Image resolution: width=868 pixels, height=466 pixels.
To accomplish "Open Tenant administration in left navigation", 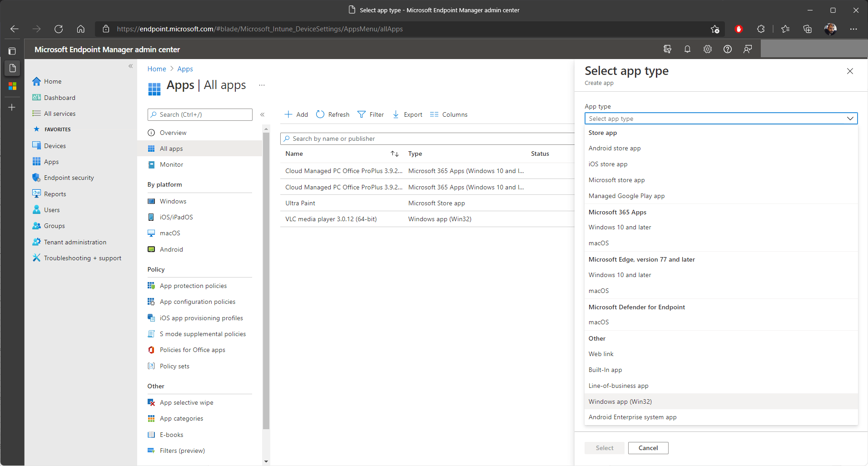I will click(x=75, y=242).
